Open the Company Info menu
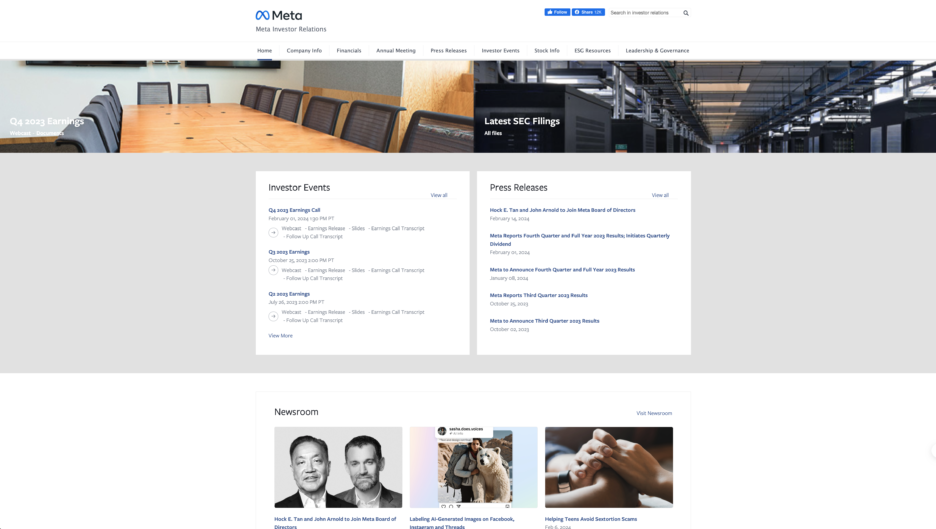 [304, 51]
